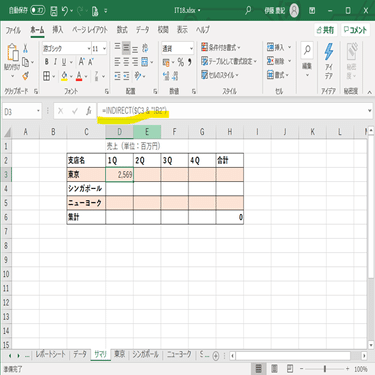The width and height of the screenshot is (375, 375).
Task: Switch to the レポートシート sheet tab
Action: tap(51, 355)
